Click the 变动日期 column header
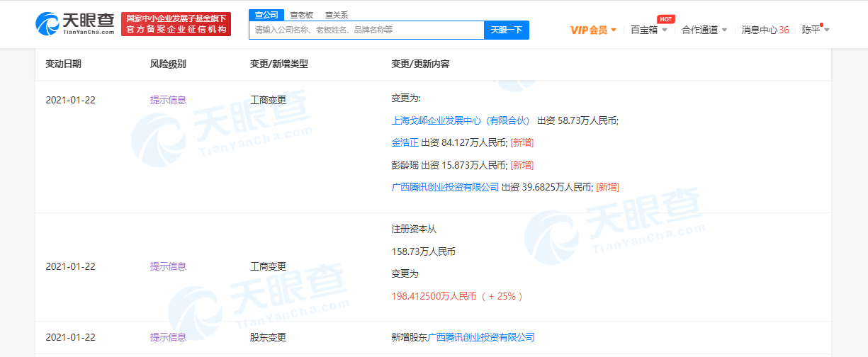Viewport: 868px width, 357px height. [64, 64]
